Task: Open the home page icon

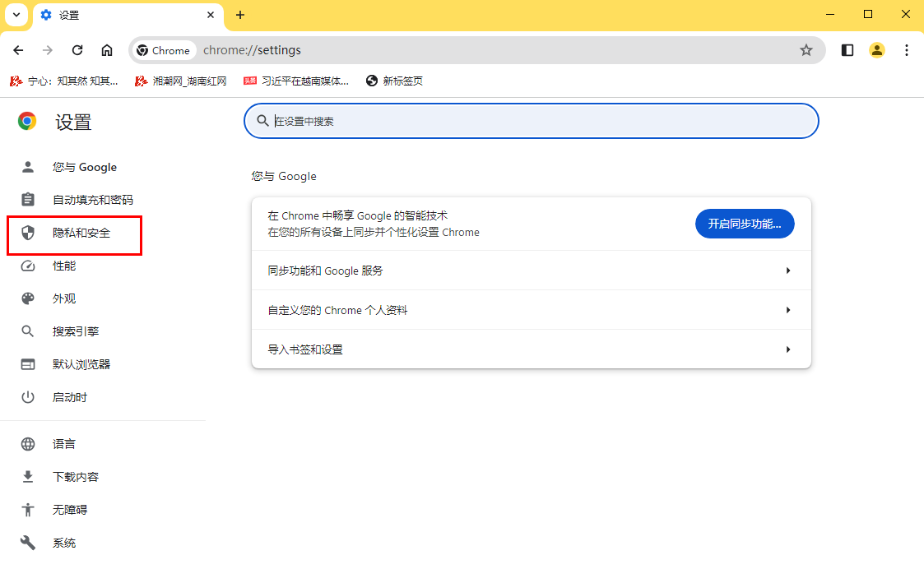Action: coord(107,50)
